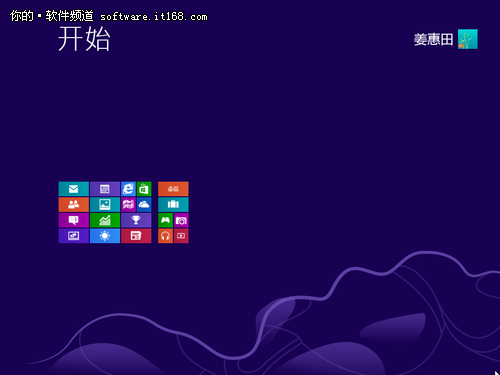Open the Finance chart tile

point(105,220)
